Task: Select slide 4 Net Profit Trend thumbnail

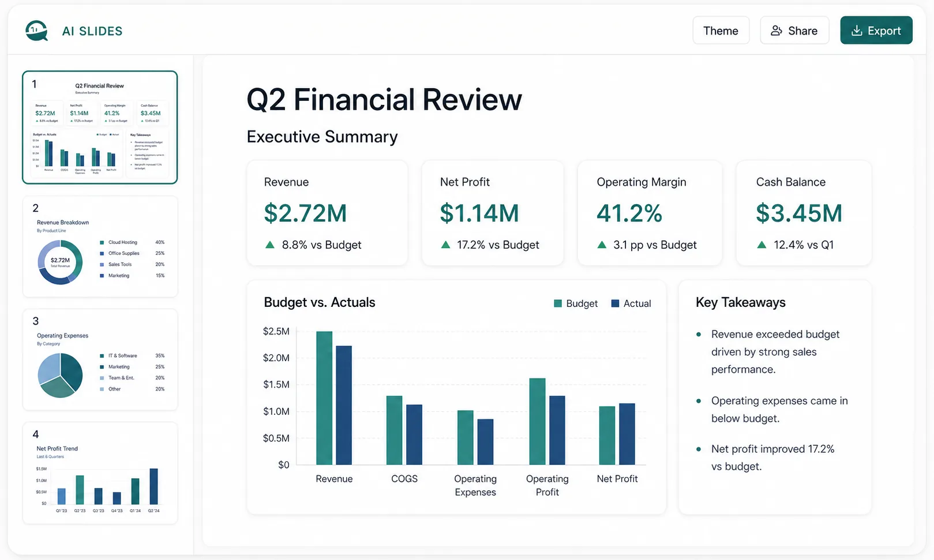Action: pyautogui.click(x=100, y=473)
